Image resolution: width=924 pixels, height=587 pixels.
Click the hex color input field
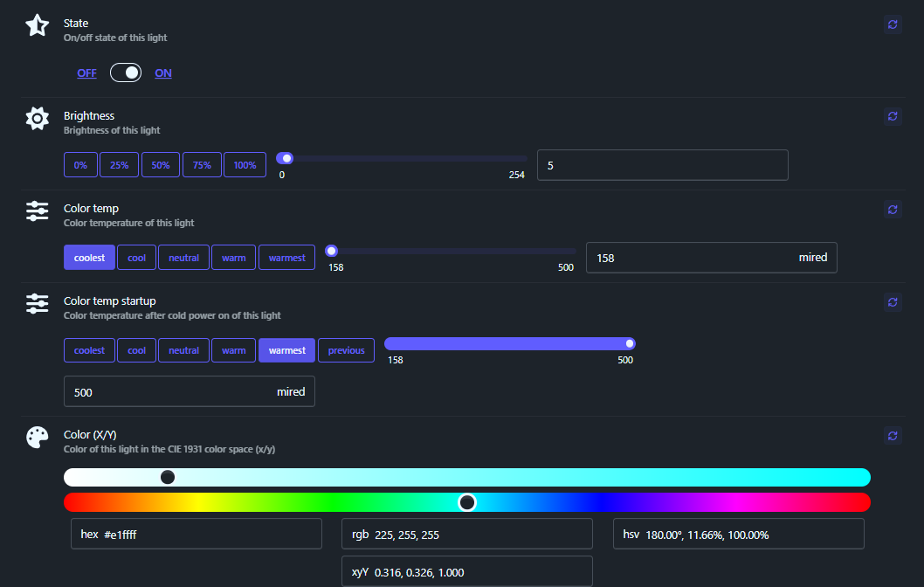click(196, 533)
